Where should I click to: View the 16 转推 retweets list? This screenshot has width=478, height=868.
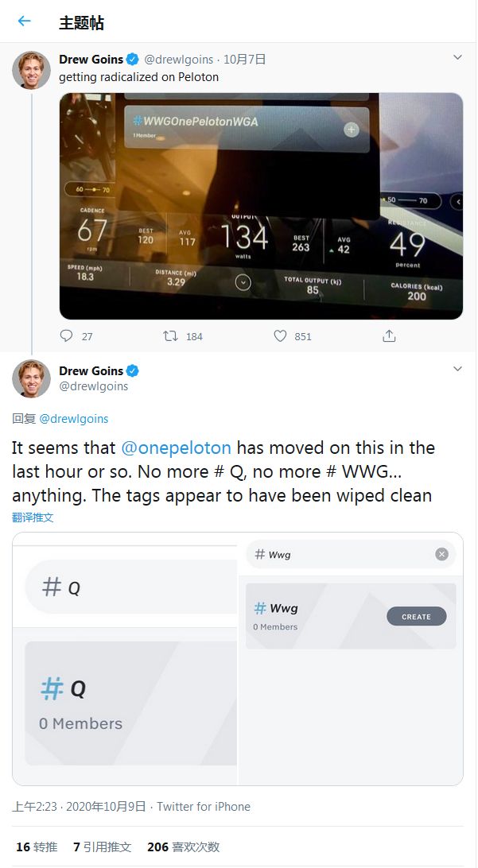(37, 847)
